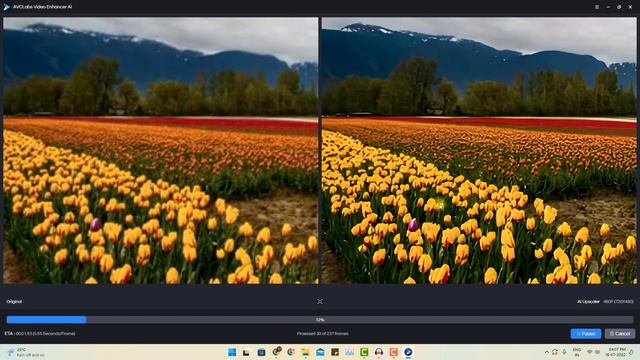The height and width of the screenshot is (360, 640).
Task: Open the AVCLabs title bar menu icon
Action: point(597,7)
